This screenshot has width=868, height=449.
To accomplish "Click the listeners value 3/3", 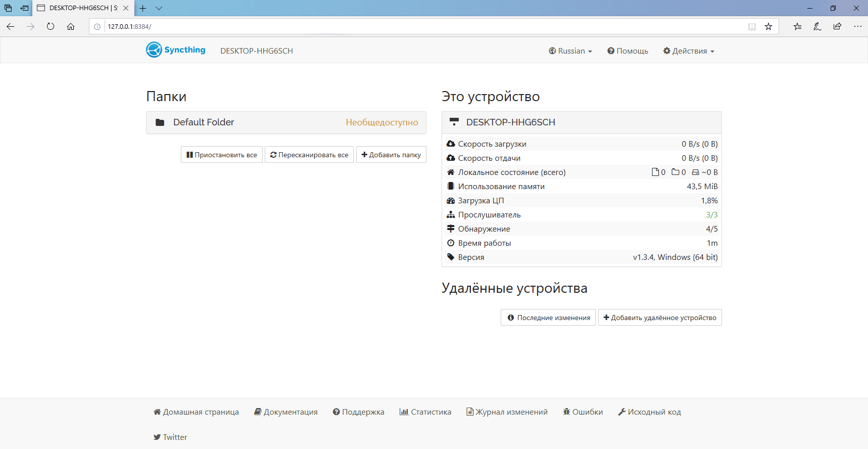I will coord(712,215).
